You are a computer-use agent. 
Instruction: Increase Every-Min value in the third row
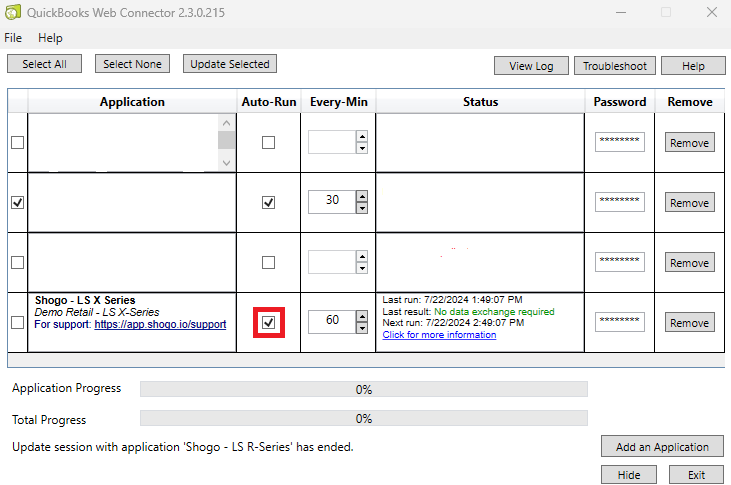click(362, 256)
